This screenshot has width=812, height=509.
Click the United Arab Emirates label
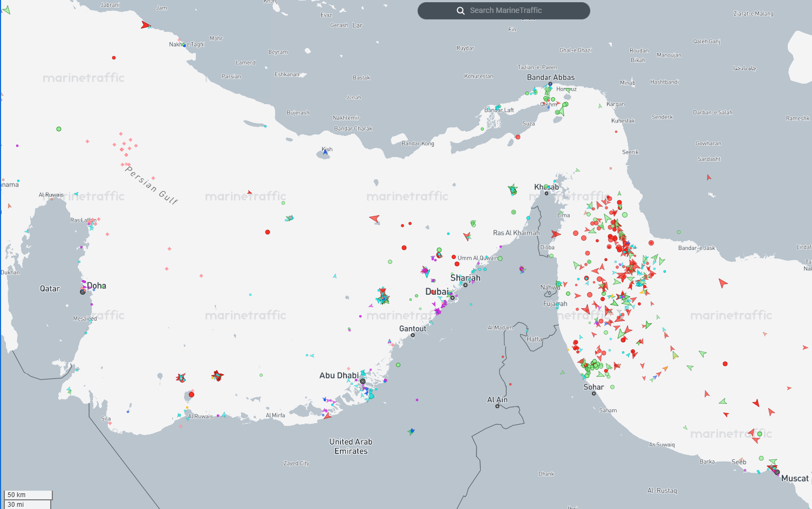tap(351, 446)
